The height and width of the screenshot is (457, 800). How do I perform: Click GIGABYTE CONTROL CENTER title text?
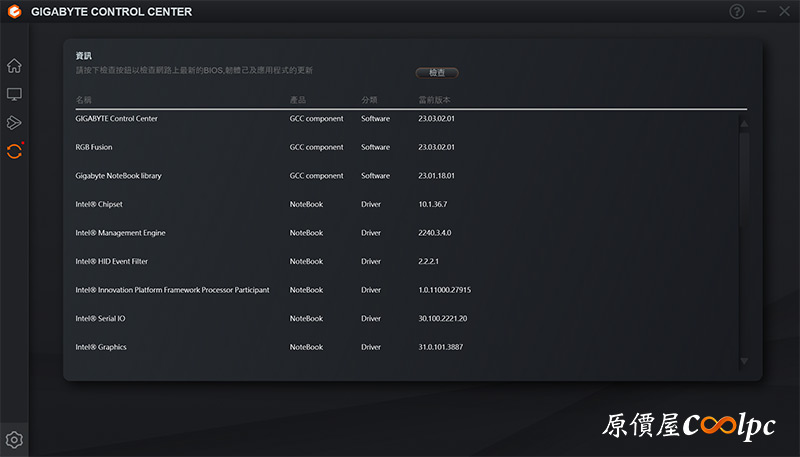pyautogui.click(x=111, y=12)
